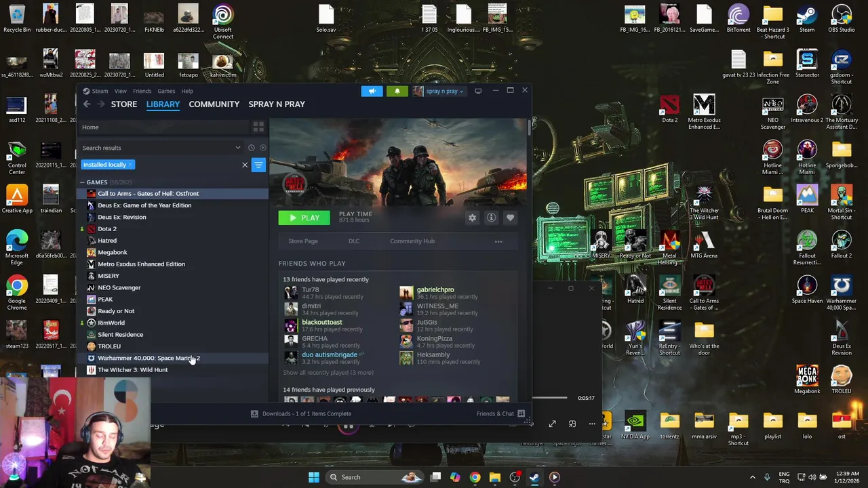Favorite game with heart icon
The image size is (868, 488).
[510, 218]
